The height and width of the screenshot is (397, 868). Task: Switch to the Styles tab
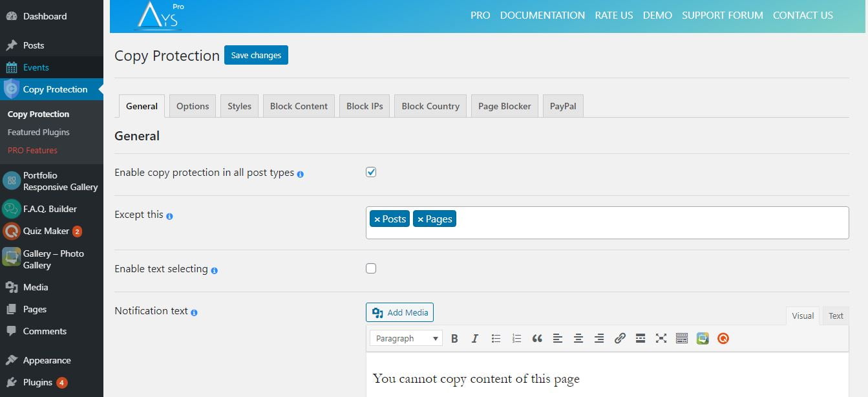click(239, 106)
